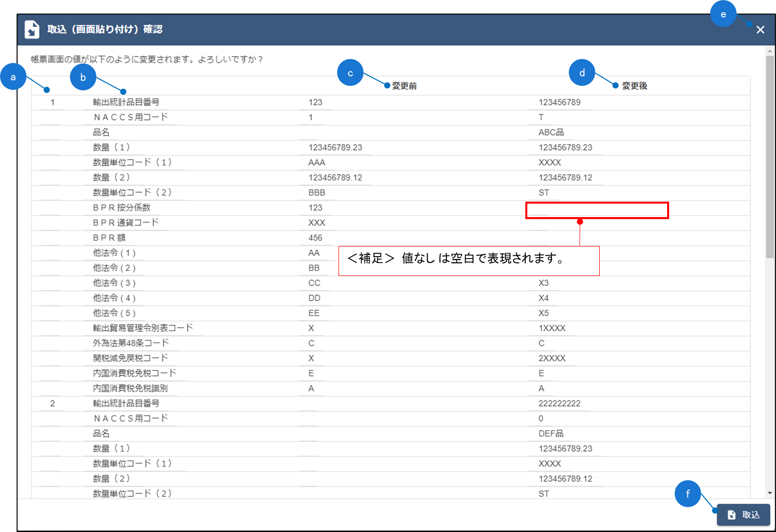Select row number 2 cell
This screenshot has width=776, height=532.
[52, 403]
